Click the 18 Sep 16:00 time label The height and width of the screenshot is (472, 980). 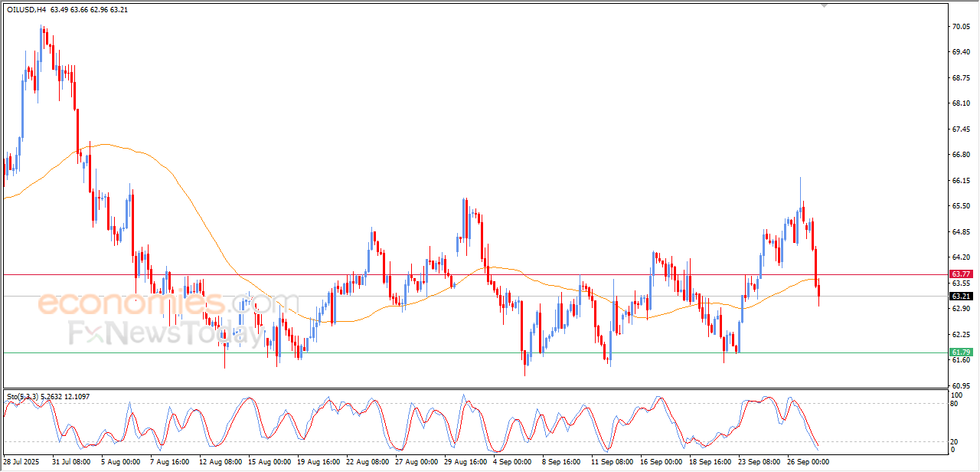(710, 463)
